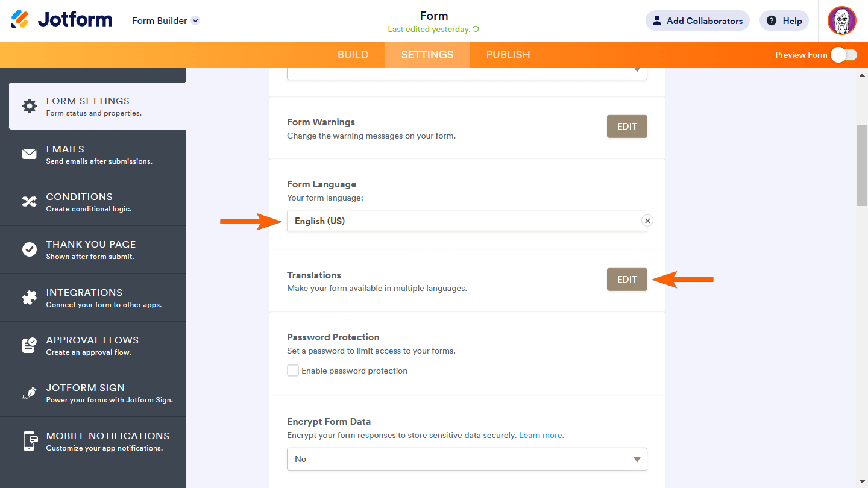
Task: Click EDIT button for Translations
Action: point(627,280)
